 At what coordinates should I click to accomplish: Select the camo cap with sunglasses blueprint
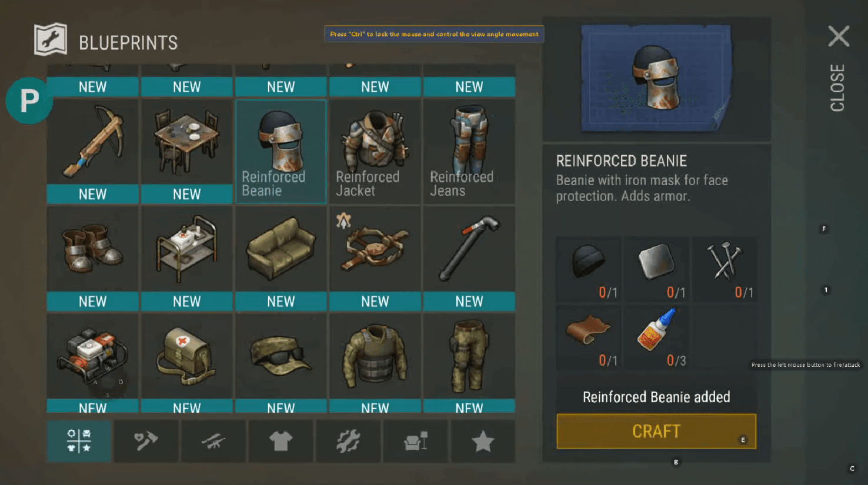281,363
